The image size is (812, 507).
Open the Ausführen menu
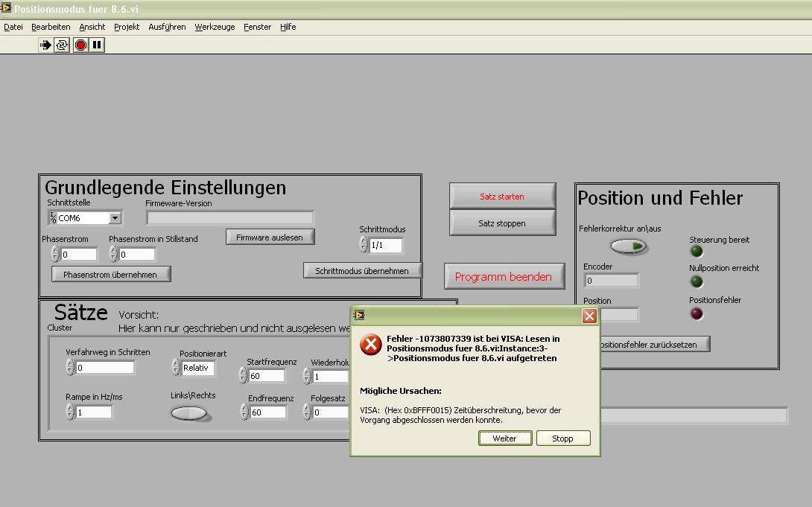pos(168,27)
